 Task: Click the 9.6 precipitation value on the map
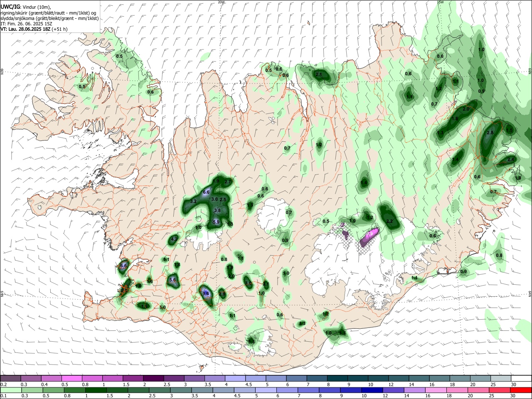[x=205, y=293]
